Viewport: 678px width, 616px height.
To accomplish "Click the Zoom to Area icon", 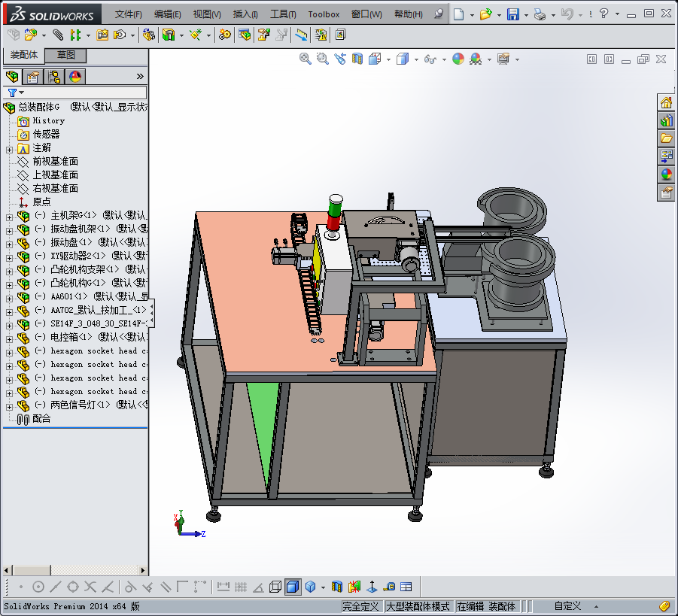I will [323, 59].
